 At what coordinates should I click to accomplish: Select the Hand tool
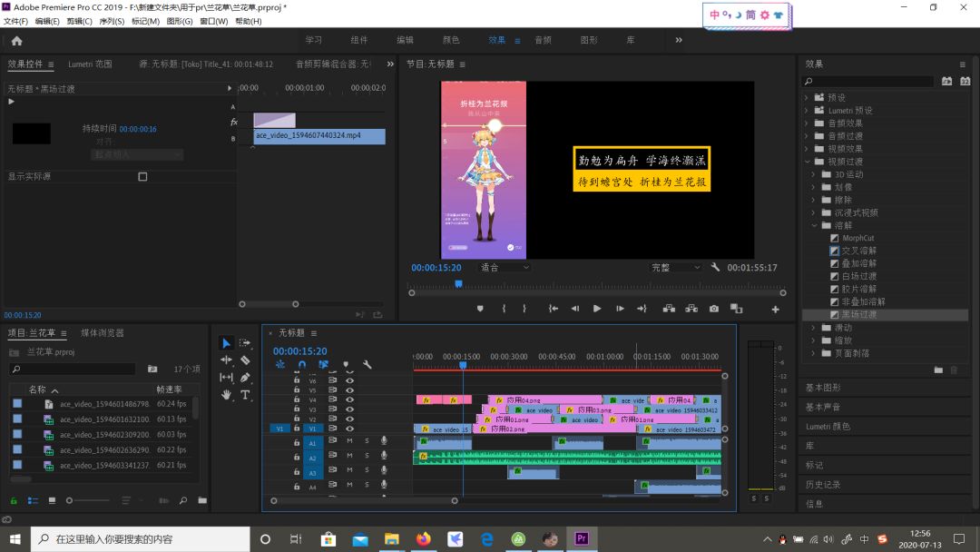click(226, 395)
